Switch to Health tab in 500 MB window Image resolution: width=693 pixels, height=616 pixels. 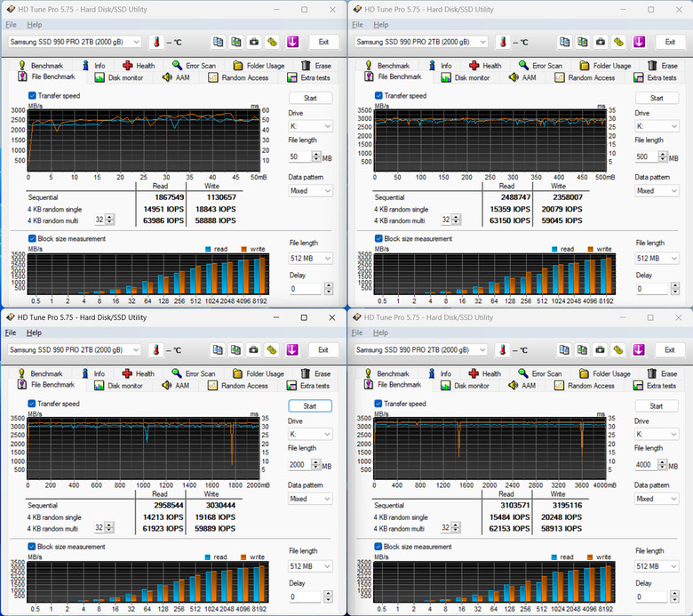pos(485,66)
